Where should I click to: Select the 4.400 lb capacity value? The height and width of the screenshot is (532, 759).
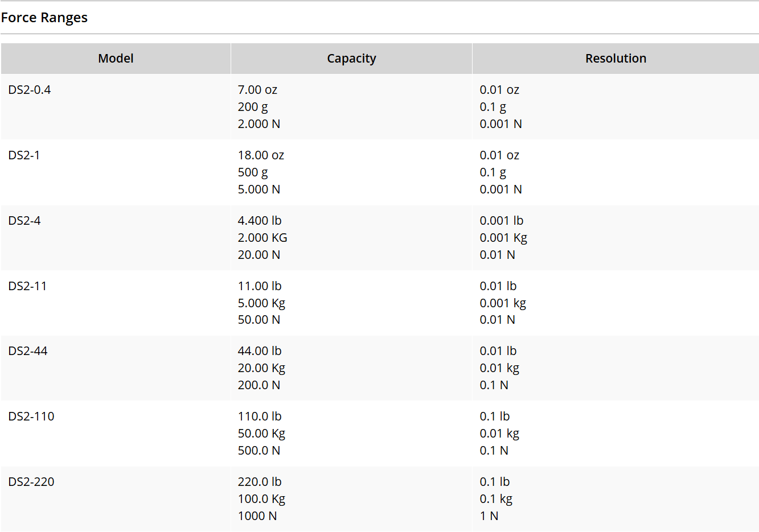coord(260,221)
